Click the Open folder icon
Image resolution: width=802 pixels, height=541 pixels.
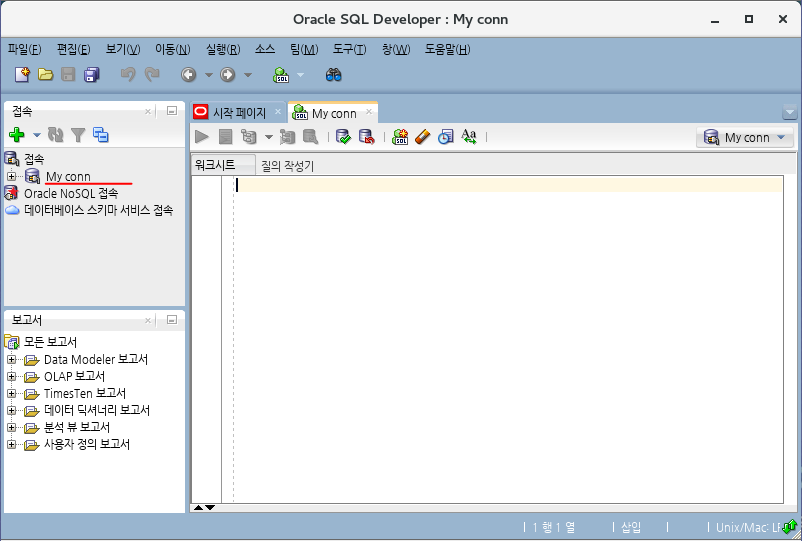[x=46, y=75]
